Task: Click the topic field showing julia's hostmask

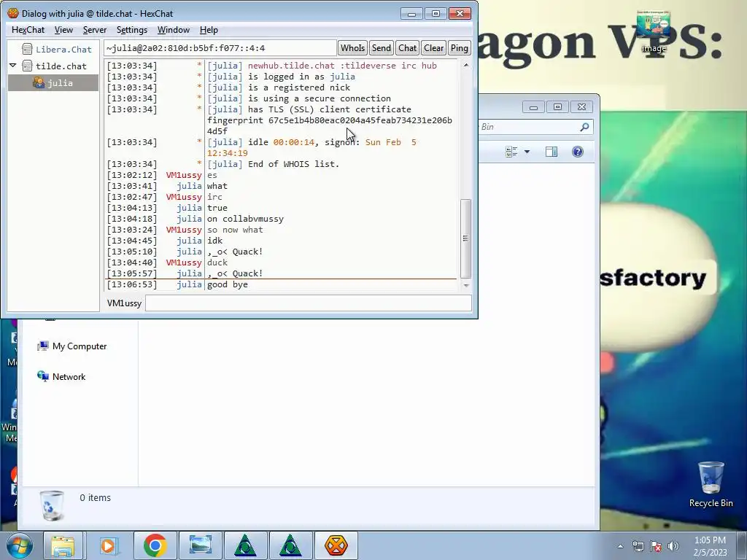Action: (220, 48)
